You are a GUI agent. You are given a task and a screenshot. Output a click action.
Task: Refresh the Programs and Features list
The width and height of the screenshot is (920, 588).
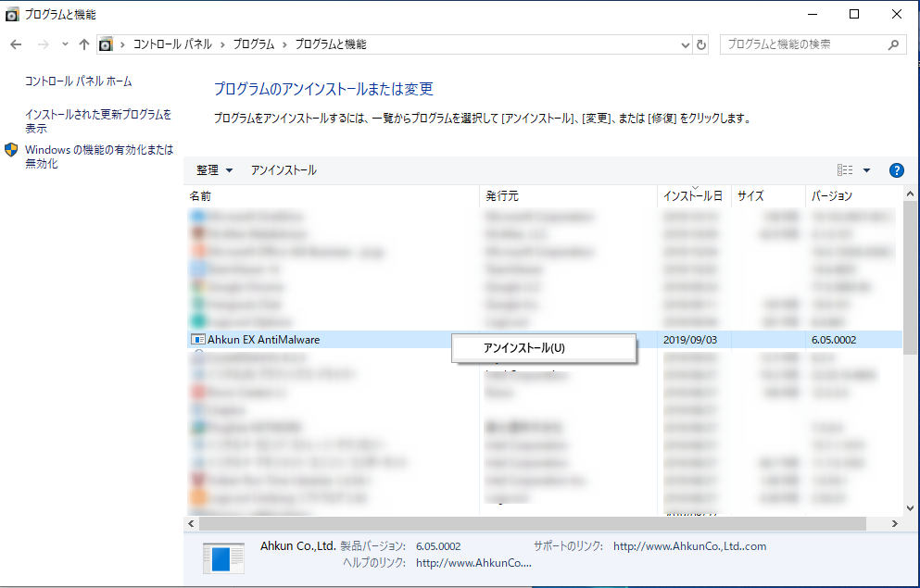tap(701, 44)
